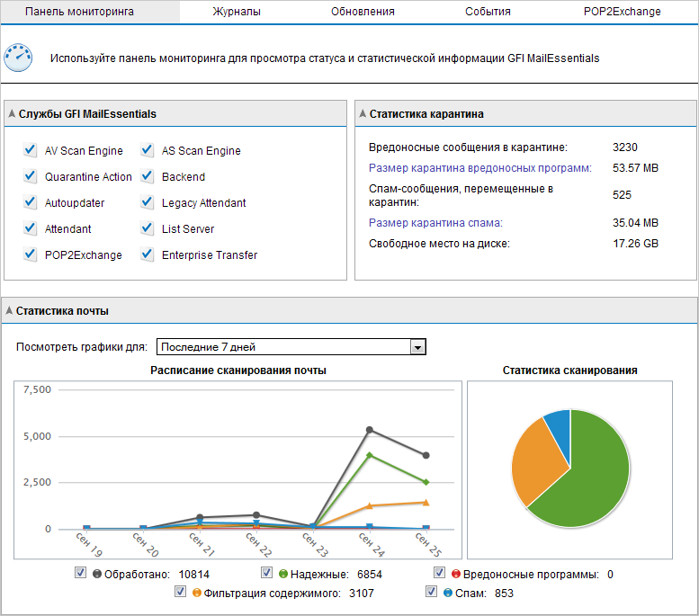
Task: Click the blue Спам legend dot
Action: coord(448,594)
